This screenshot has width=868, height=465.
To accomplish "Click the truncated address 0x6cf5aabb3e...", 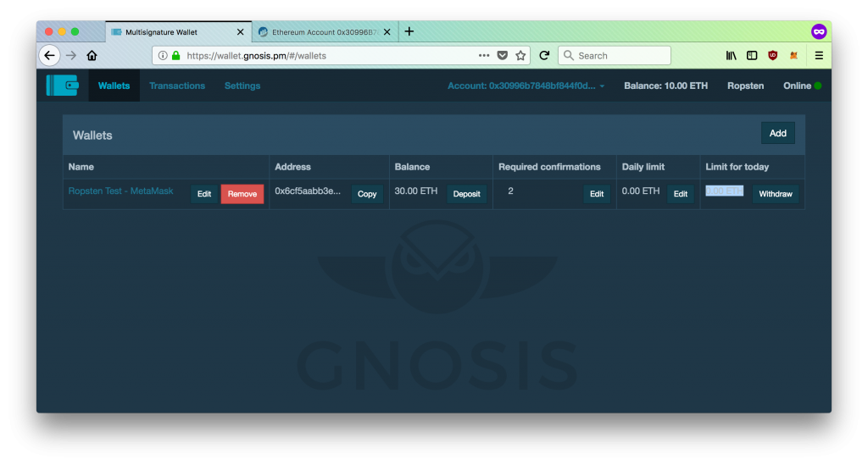I will [308, 191].
